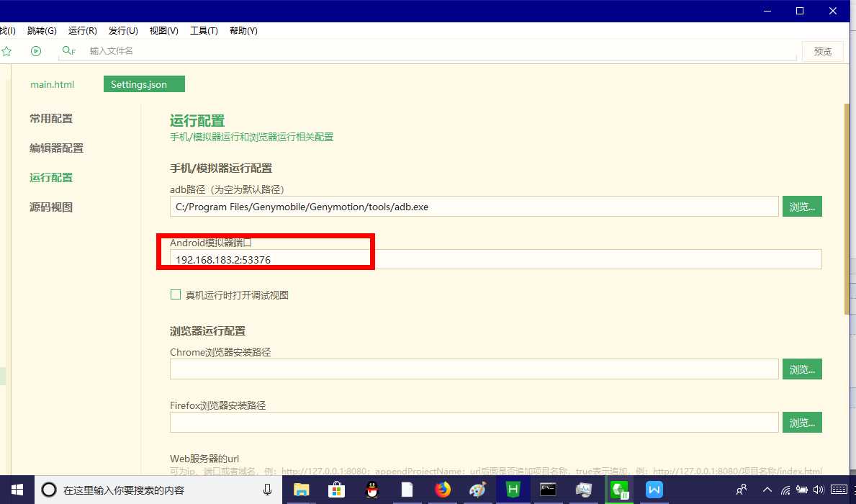Open the 工具(T) menu
This screenshot has width=856, height=504.
[x=202, y=31]
